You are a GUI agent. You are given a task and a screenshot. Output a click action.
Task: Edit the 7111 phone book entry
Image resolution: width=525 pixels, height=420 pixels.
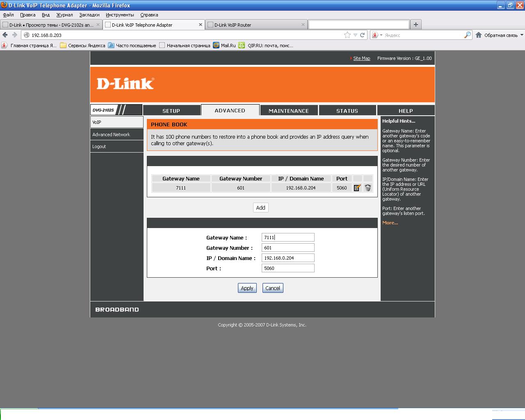point(357,188)
